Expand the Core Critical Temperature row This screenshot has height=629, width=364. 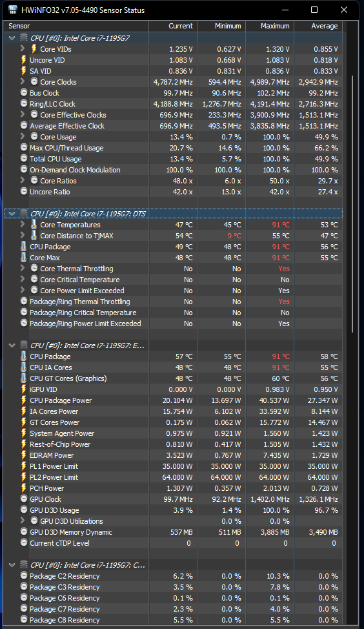23,279
